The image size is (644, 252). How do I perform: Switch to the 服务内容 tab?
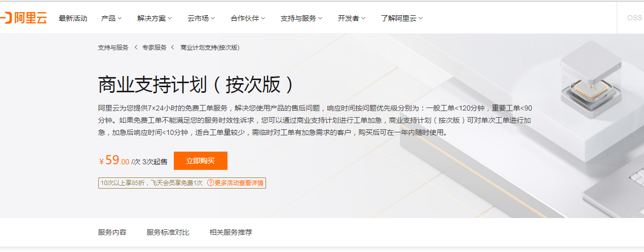tap(112, 233)
